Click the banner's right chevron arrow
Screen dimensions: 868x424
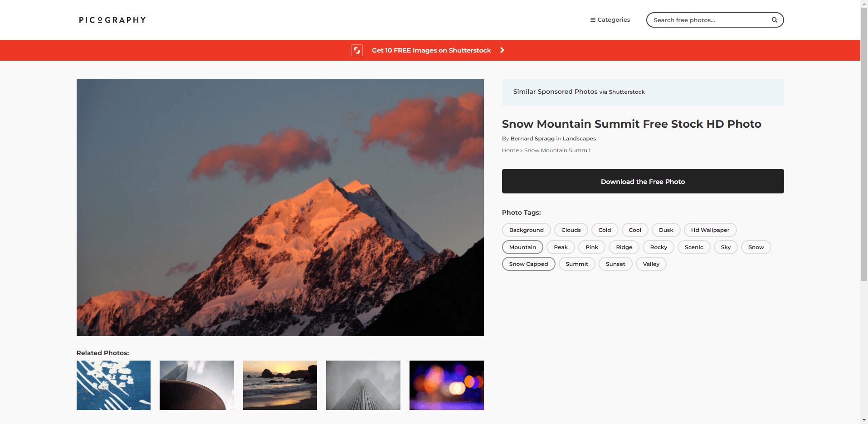[x=502, y=50]
